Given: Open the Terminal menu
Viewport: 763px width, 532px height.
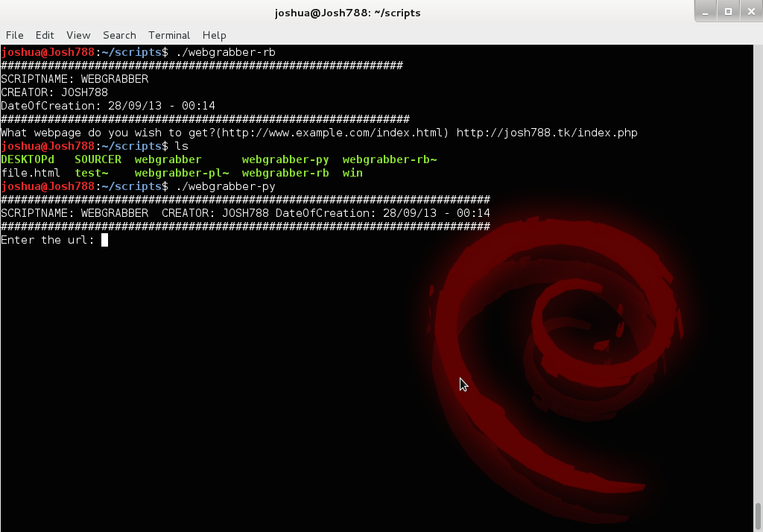Looking at the screenshot, I should tap(168, 35).
